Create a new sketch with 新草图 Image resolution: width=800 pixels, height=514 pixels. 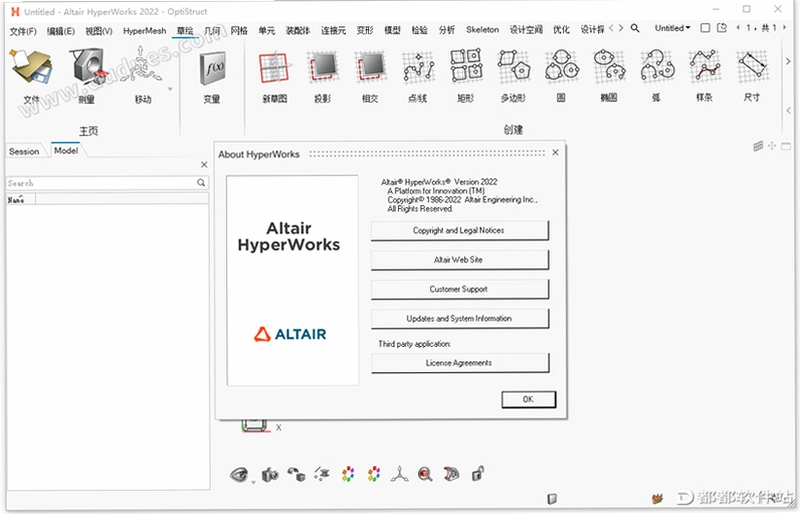click(274, 76)
